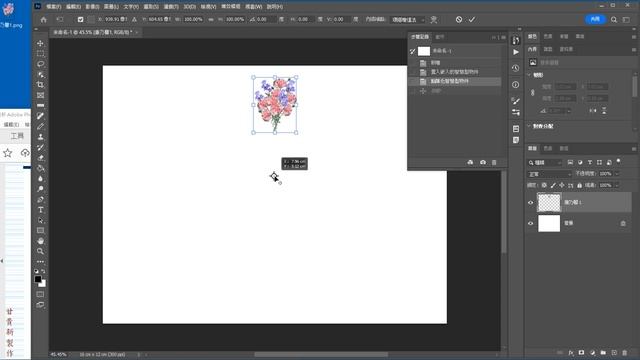Image resolution: width=640 pixels, height=360 pixels.
Task: Toggle visibility of top smart layer
Action: pyautogui.click(x=531, y=203)
